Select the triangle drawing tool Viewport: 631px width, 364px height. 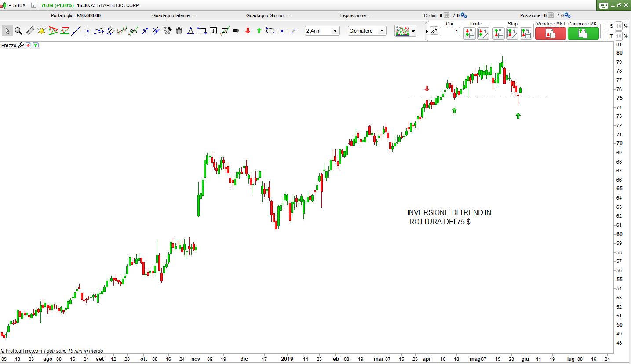click(x=190, y=31)
